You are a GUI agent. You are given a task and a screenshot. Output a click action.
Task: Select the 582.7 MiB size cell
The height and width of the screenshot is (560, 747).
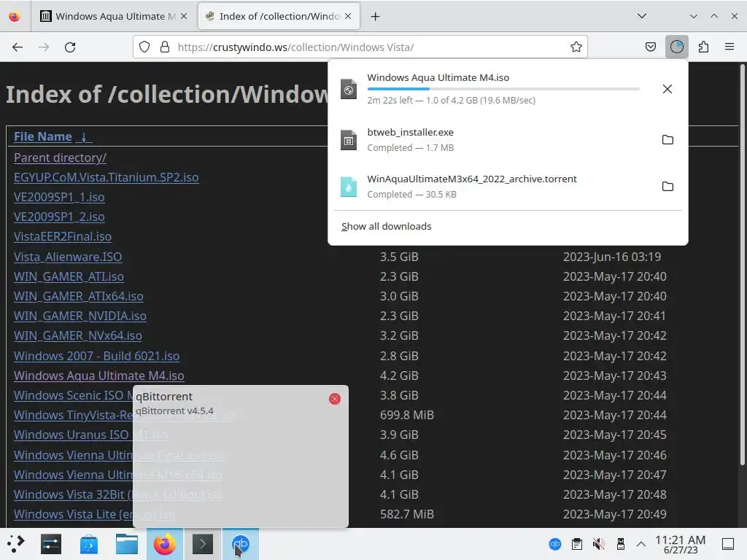point(407,514)
